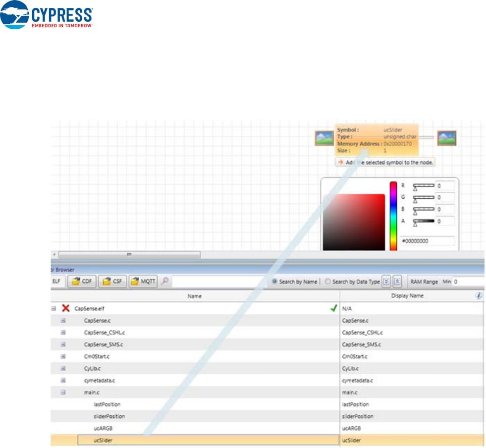The height and width of the screenshot is (448, 486).
Task: Click Add the selected symbol to node
Action: click(384, 162)
